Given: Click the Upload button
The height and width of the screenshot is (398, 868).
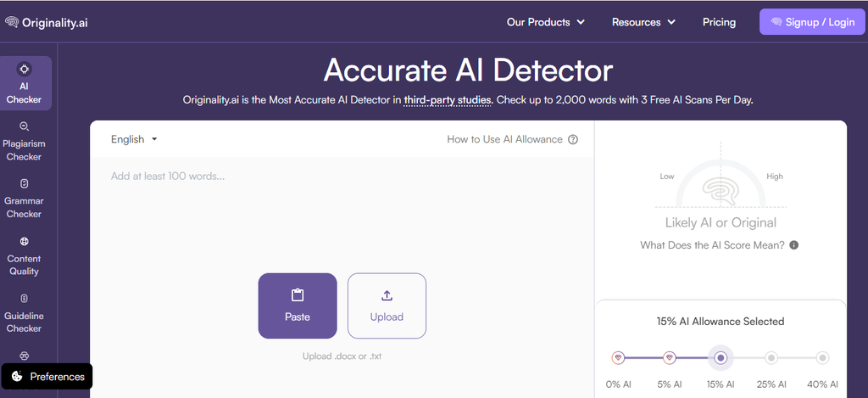Looking at the screenshot, I should 387,306.
